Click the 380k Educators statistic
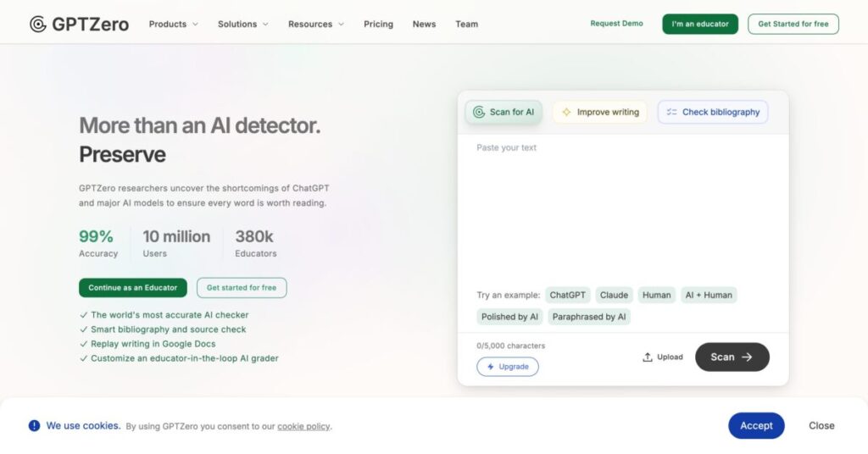The height and width of the screenshot is (454, 868). tap(256, 243)
